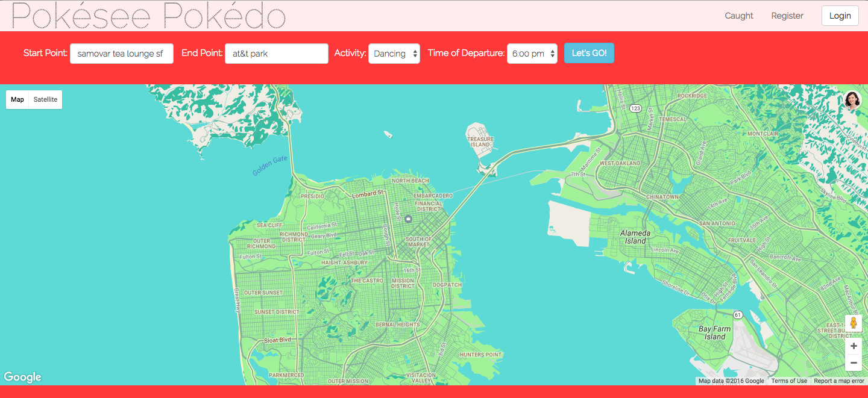
Task: Click the Highway 123 shield marker
Action: point(635,108)
